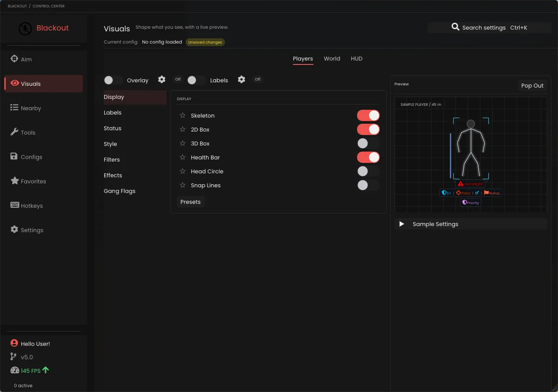The width and height of the screenshot is (558, 392).
Task: Disable the Skeleton toggle
Action: pos(368,115)
